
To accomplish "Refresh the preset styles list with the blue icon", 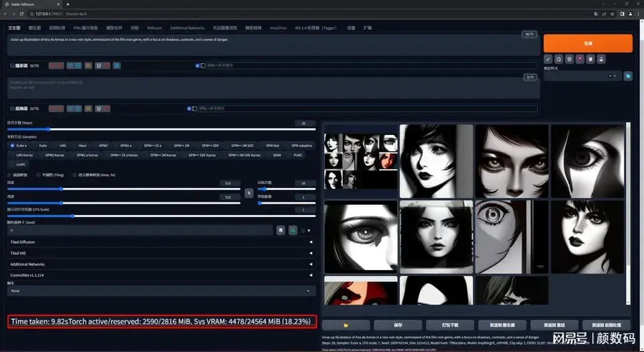I will [628, 77].
